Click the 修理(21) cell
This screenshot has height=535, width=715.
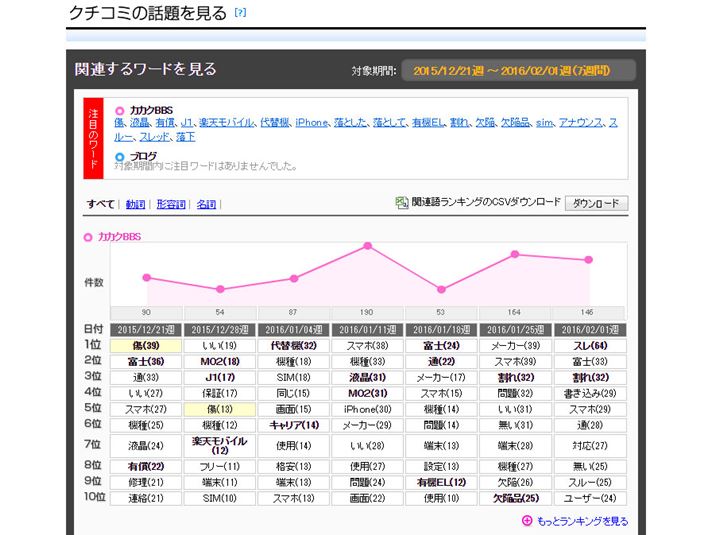[x=146, y=482]
